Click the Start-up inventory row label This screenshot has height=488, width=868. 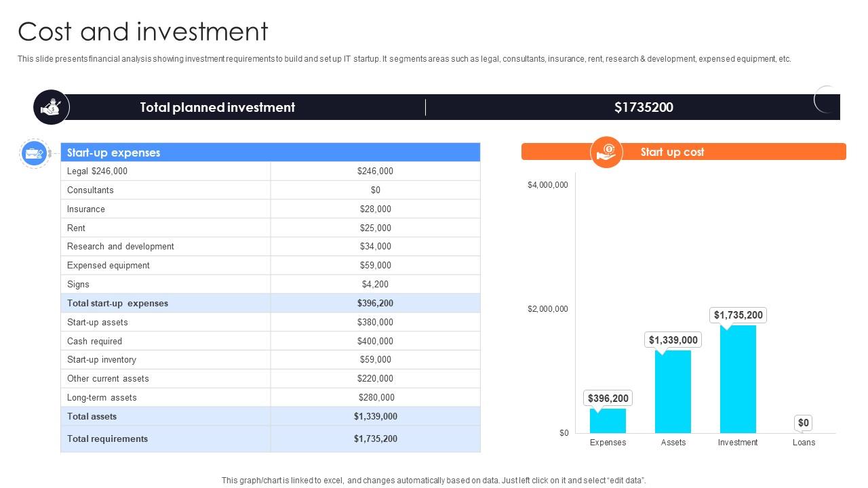(x=102, y=360)
